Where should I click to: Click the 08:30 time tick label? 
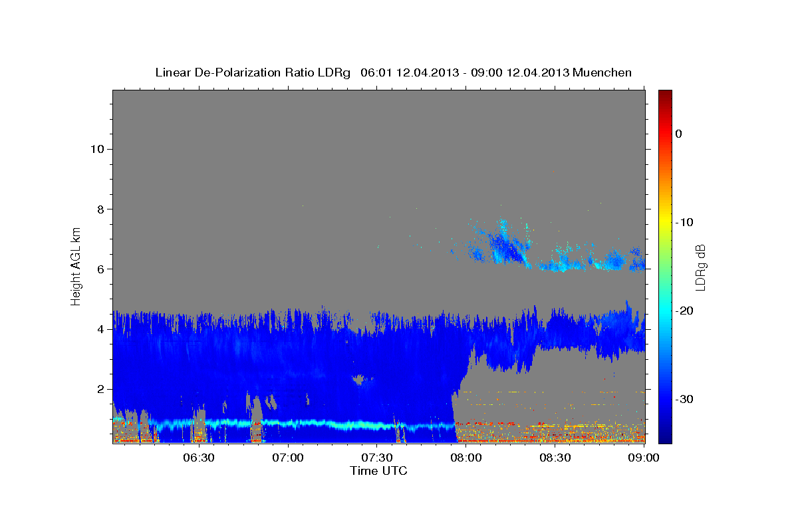[555, 458]
